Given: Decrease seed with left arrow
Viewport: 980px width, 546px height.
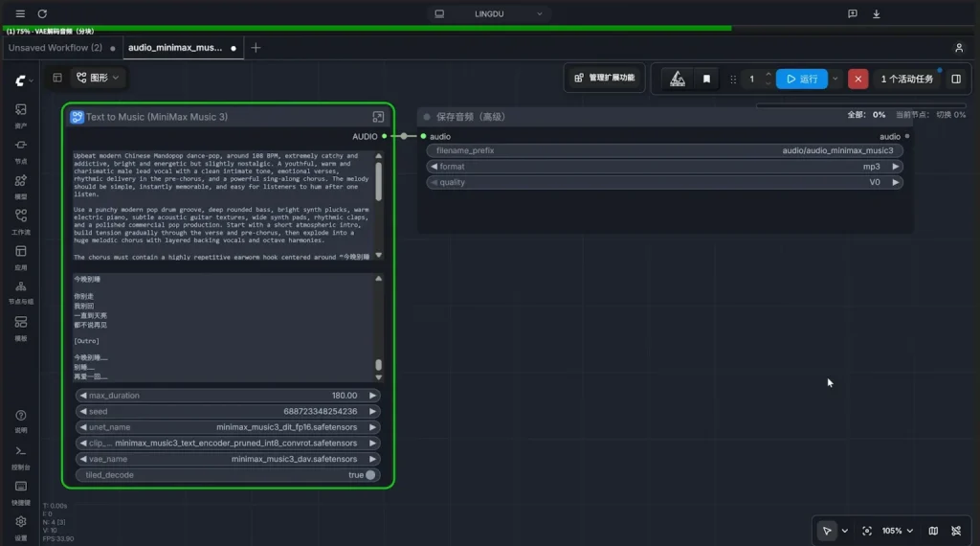Looking at the screenshot, I should pos(83,412).
